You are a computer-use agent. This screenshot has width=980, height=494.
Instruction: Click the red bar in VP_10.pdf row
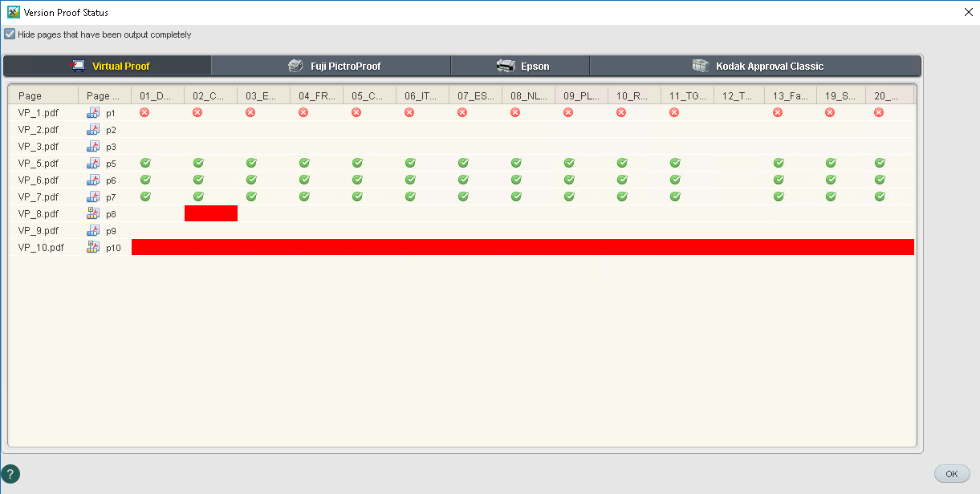[x=522, y=247]
